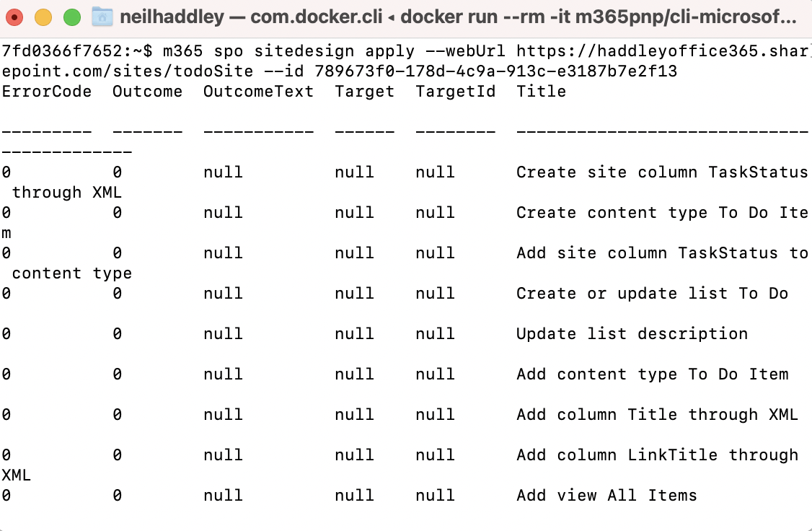Click the home folder icon in title bar

[102, 16]
